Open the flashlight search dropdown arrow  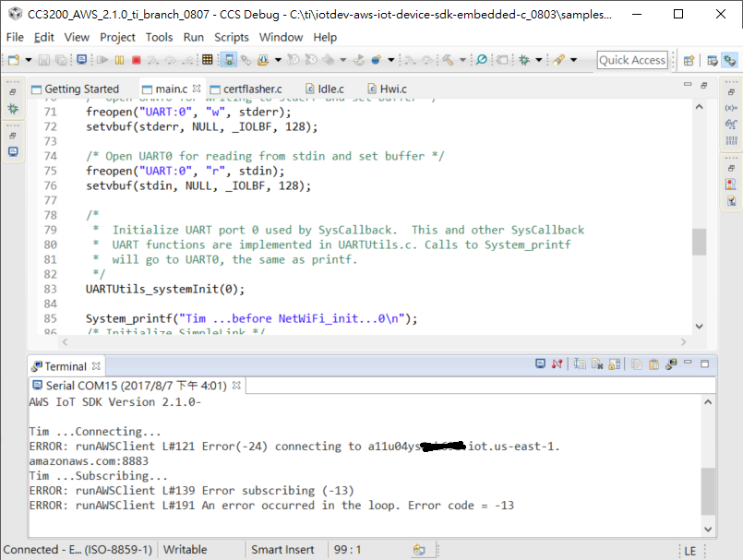point(573,60)
